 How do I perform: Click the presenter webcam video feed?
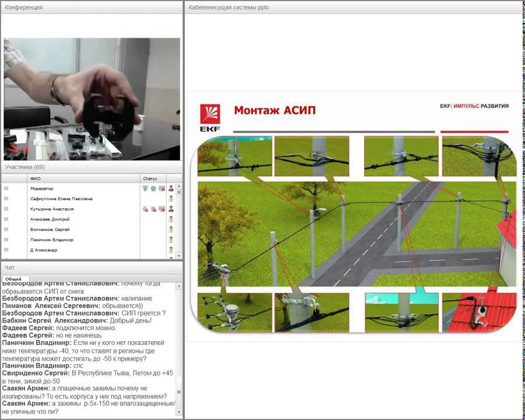(x=92, y=99)
